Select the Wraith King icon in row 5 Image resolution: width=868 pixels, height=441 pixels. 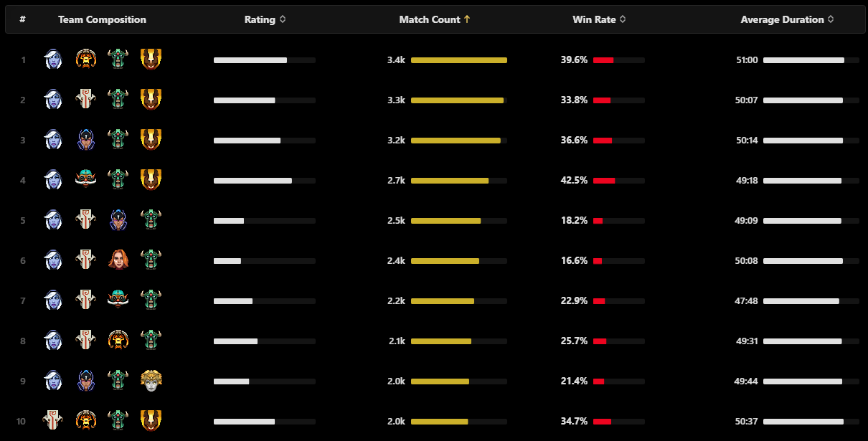coord(150,220)
